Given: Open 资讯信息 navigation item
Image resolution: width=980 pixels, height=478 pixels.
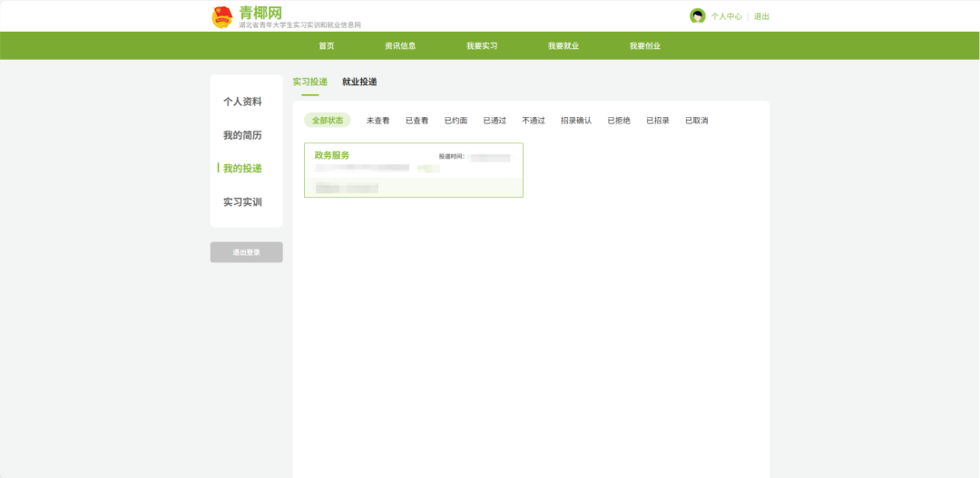Looking at the screenshot, I should point(401,45).
